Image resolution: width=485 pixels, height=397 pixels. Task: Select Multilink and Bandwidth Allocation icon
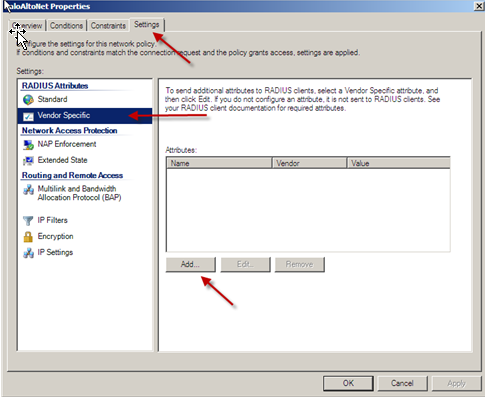pyautogui.click(x=28, y=190)
